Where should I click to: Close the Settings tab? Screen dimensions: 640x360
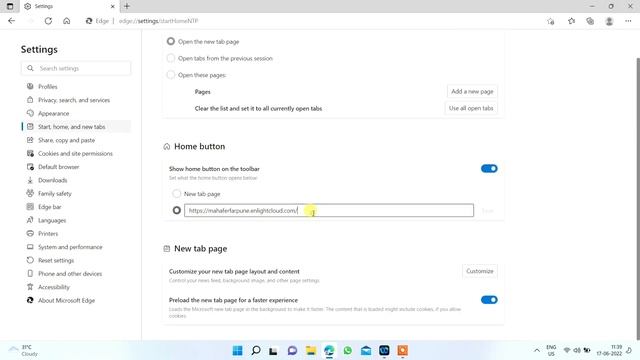pos(113,7)
